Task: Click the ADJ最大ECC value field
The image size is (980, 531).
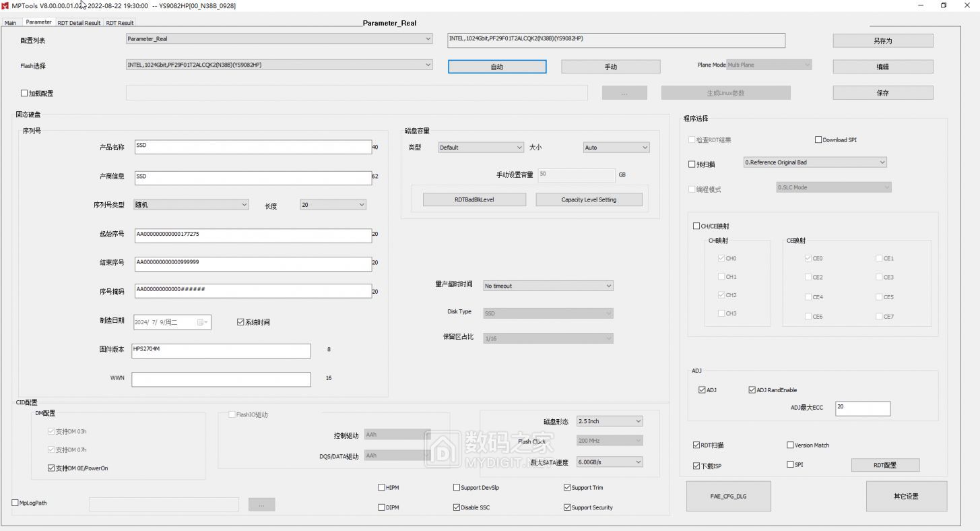Action: [863, 408]
